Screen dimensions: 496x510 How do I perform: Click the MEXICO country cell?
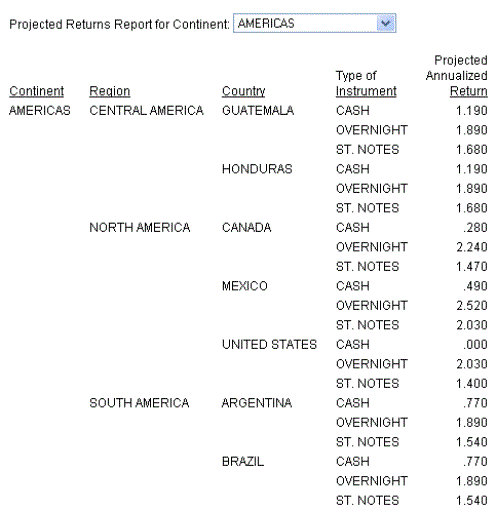[x=245, y=286]
